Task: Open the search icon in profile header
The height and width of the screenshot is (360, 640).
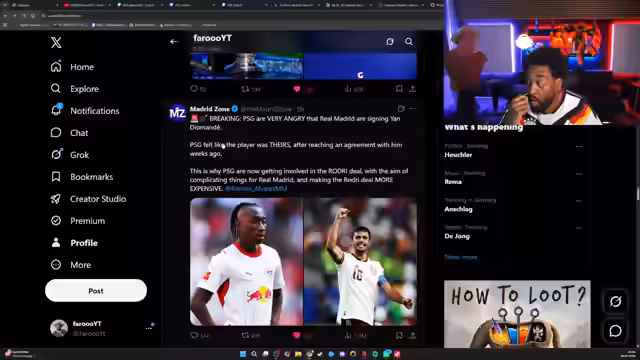Action: [409, 42]
